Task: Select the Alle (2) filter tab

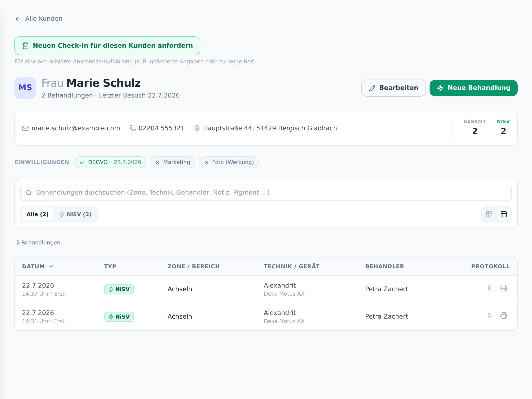Action: coord(38,214)
